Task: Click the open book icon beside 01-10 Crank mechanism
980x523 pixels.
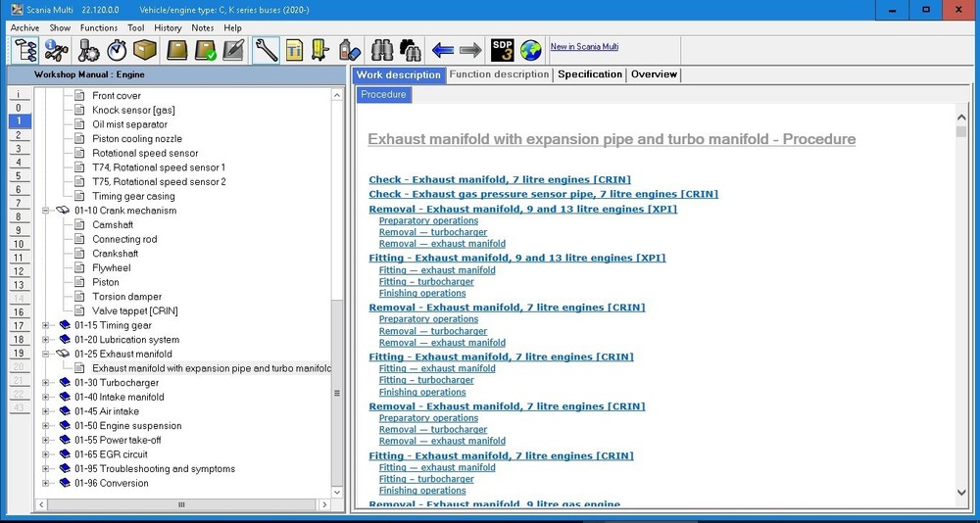Action: 63,211
